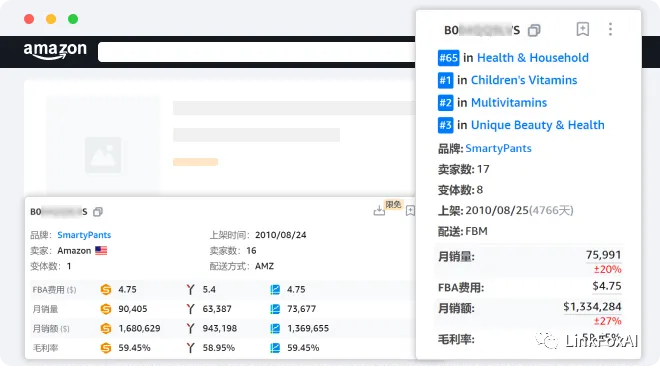Focus the Amazon search box
Image resolution: width=660 pixels, height=368 pixels.
pyautogui.click(x=257, y=52)
